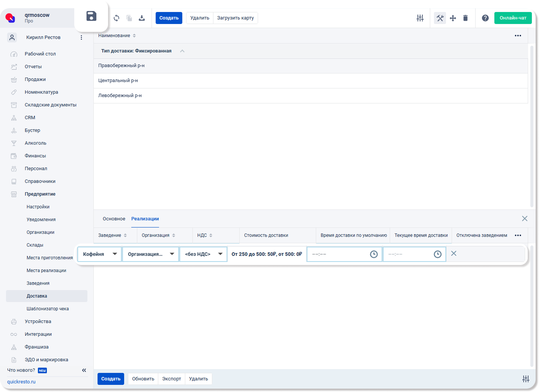Remove the row with its X icon
This screenshot has width=539, height=392.
point(453,254)
